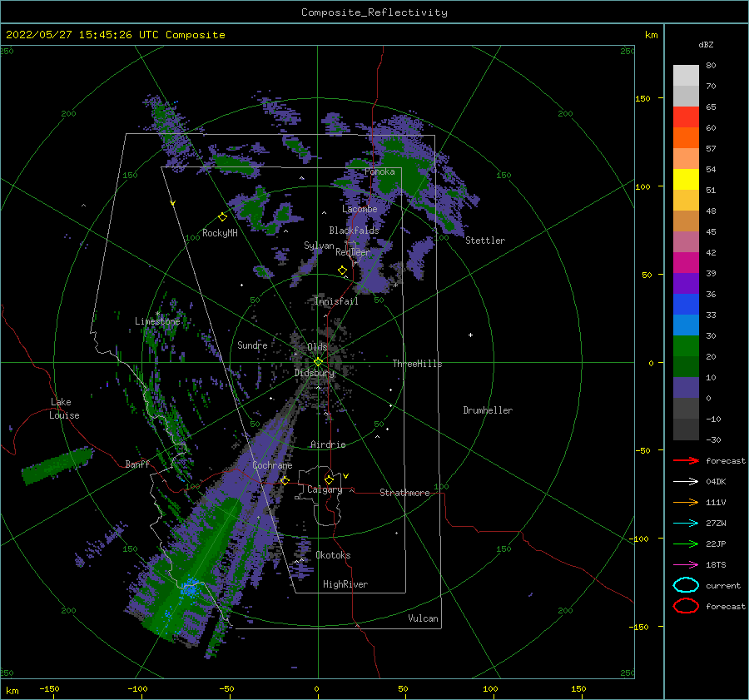Click the 'Okotoks' city label
Viewport: 749px width, 700px height.
[x=333, y=555]
